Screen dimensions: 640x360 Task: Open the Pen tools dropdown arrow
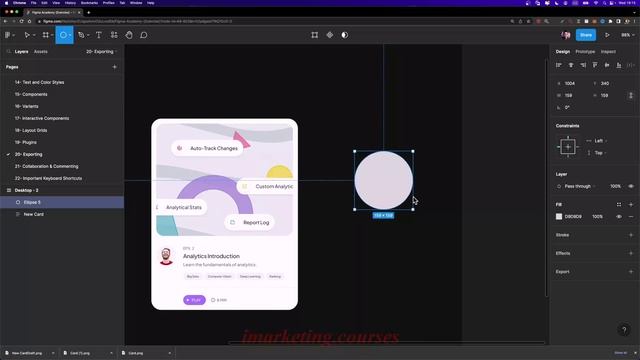coord(88,36)
